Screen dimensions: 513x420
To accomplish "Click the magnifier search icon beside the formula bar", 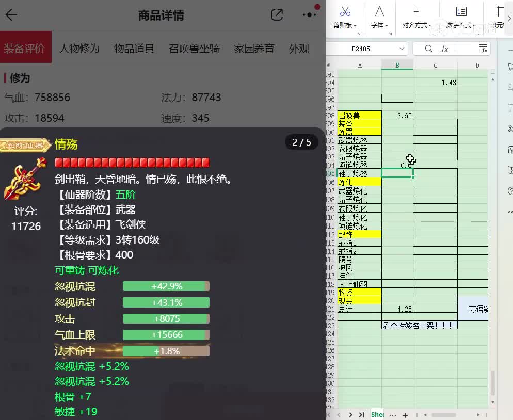I will (x=428, y=49).
